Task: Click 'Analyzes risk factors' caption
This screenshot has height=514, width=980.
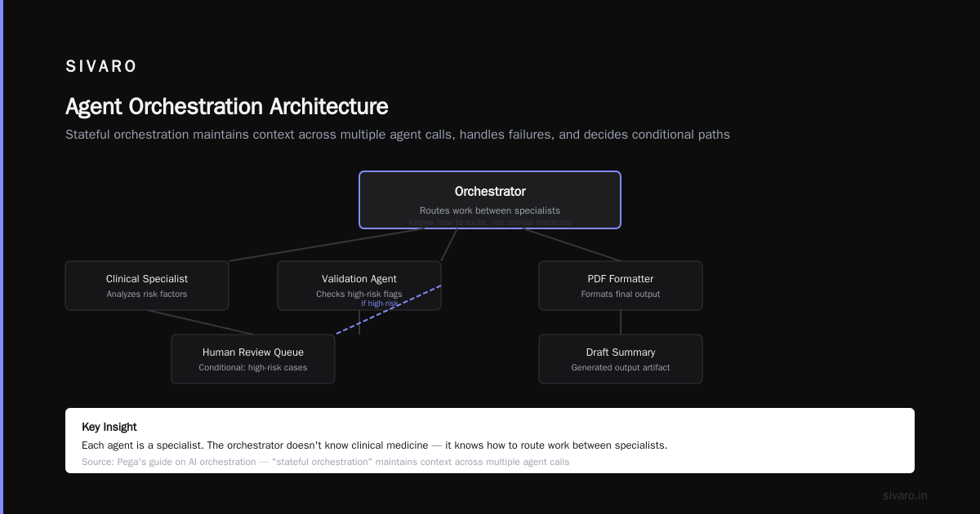Action: (147, 294)
